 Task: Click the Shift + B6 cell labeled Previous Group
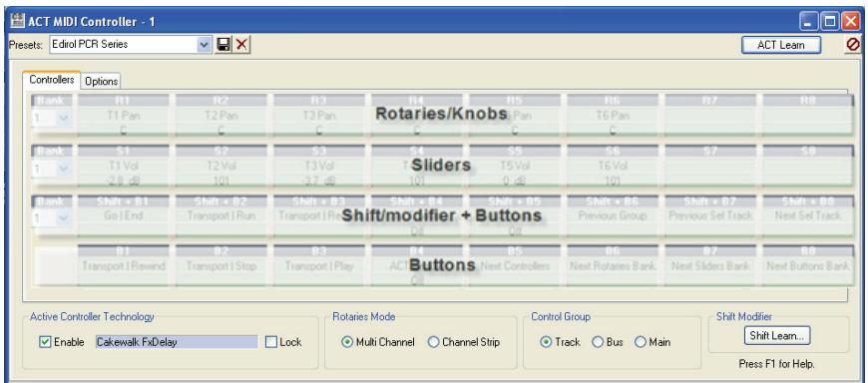coord(613,216)
